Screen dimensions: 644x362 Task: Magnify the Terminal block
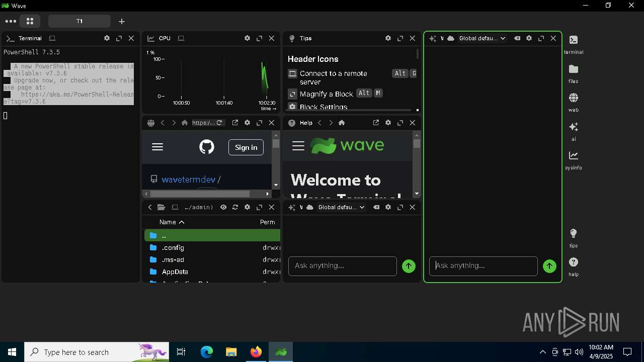click(x=119, y=38)
